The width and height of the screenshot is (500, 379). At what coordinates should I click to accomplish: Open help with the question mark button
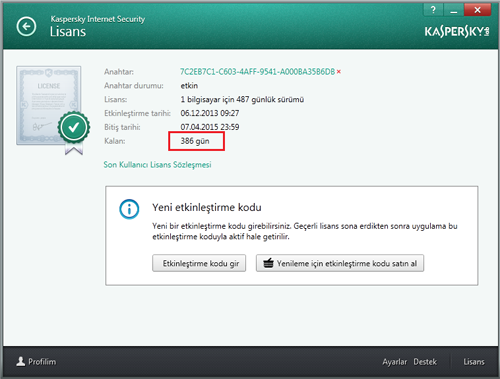[x=433, y=10]
